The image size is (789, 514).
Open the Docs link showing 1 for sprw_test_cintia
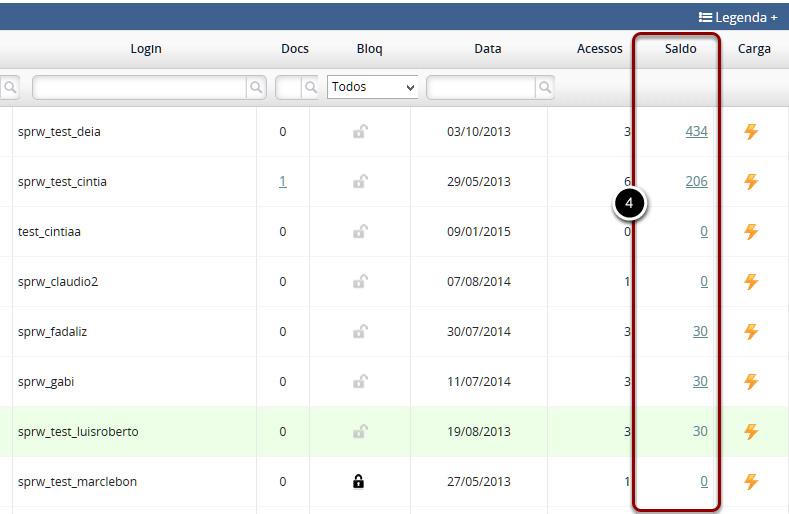pyautogui.click(x=282, y=182)
